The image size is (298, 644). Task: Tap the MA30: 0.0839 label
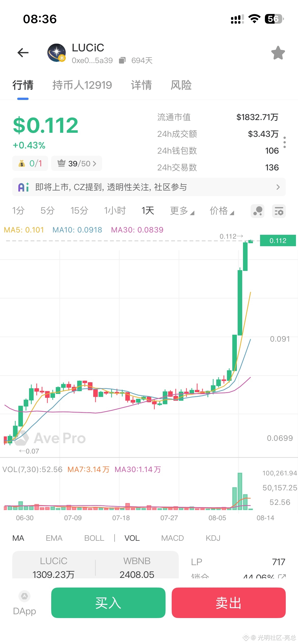(x=137, y=230)
